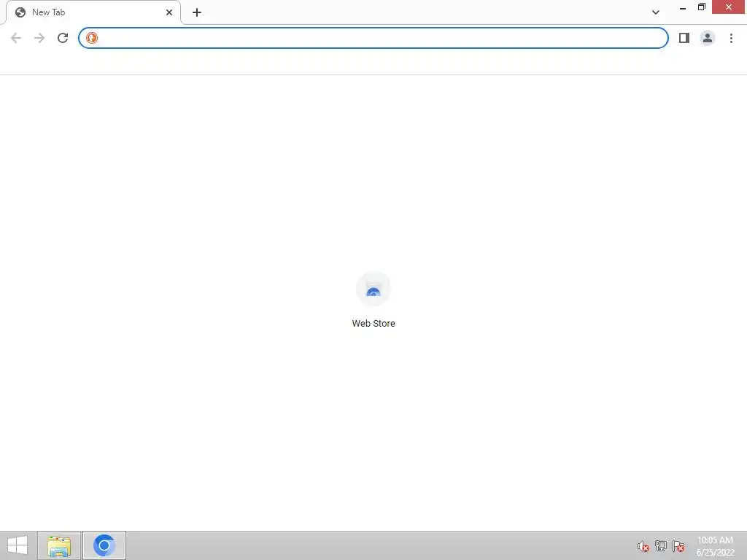Screen dimensions: 747x560
Task: Expand the tab search chevron
Action: pos(656,12)
